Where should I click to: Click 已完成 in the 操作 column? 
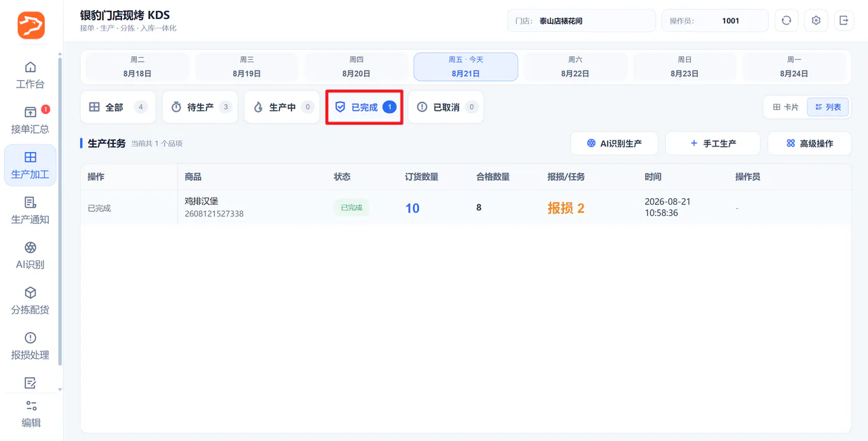(99, 208)
